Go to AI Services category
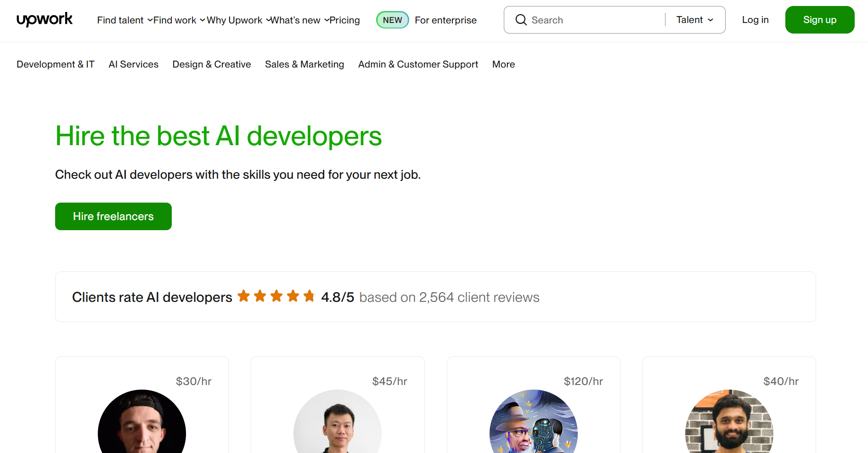Viewport: 868px width, 453px height. click(x=133, y=64)
